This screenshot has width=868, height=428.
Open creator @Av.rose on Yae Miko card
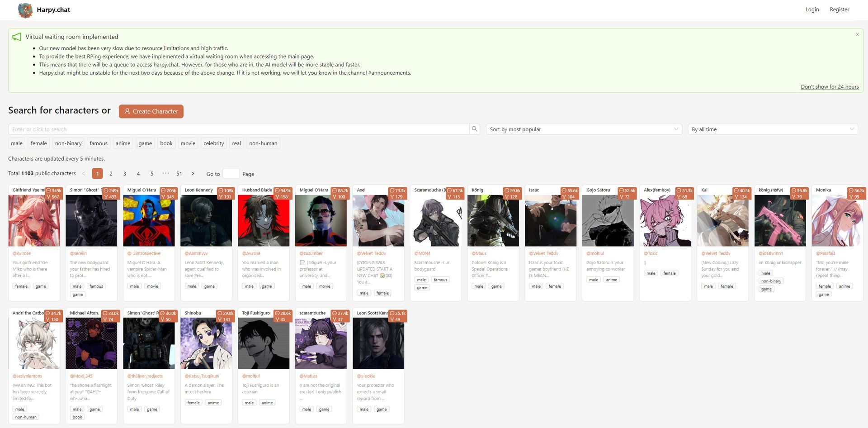[x=22, y=253]
